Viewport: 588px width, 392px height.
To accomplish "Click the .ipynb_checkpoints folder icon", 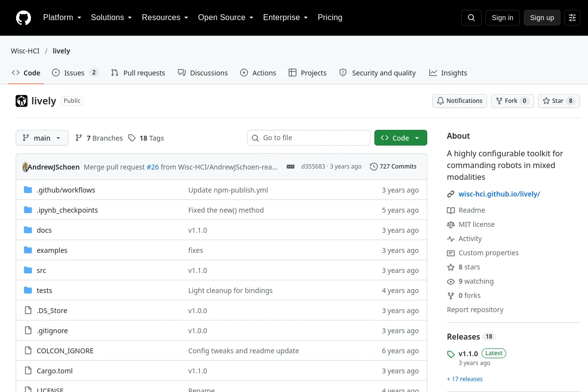I will (28, 210).
